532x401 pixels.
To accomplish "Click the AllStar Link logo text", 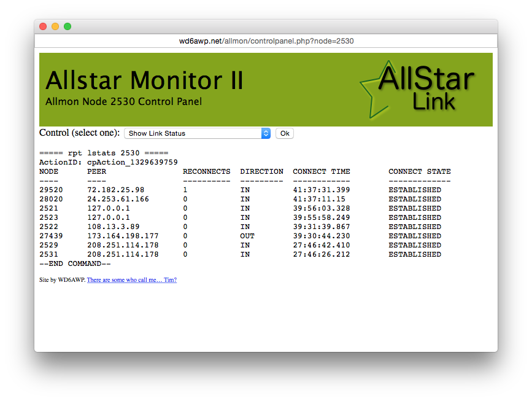I will [x=427, y=88].
